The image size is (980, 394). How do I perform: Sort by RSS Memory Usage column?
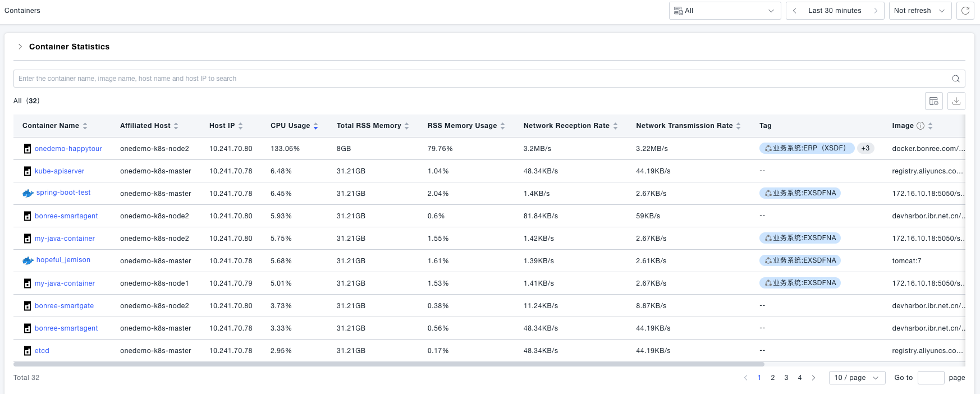tap(502, 126)
